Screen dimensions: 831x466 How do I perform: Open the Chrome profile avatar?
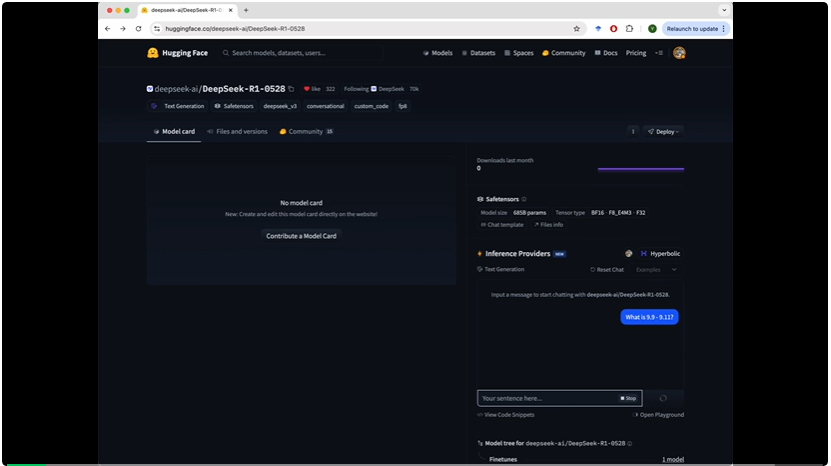pos(652,29)
